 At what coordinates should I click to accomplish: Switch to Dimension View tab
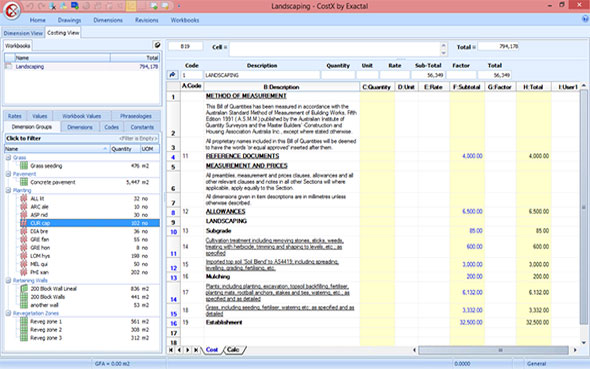coord(23,33)
